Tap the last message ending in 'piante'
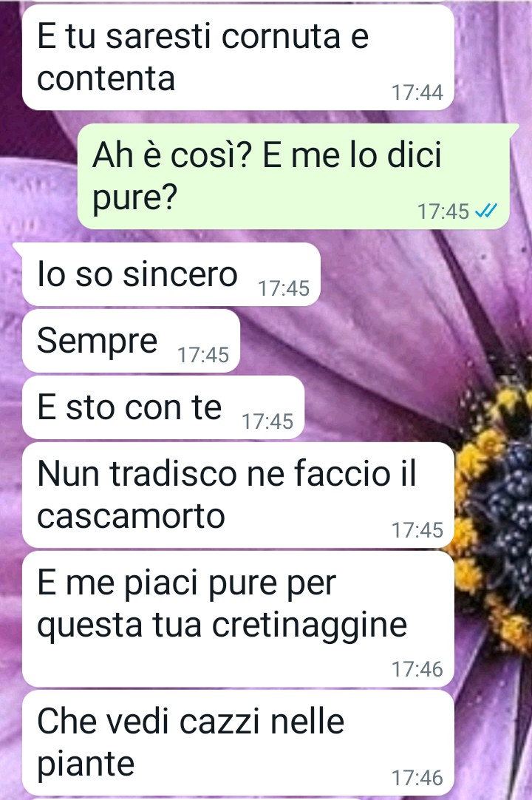 tap(238, 743)
